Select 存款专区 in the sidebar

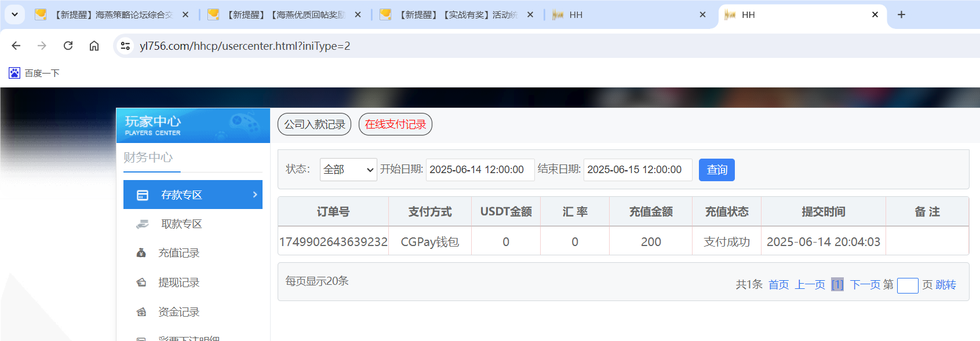click(193, 195)
